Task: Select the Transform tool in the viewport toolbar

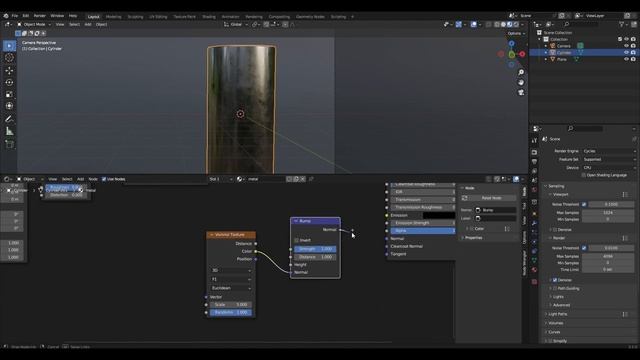Action: pos(9,106)
